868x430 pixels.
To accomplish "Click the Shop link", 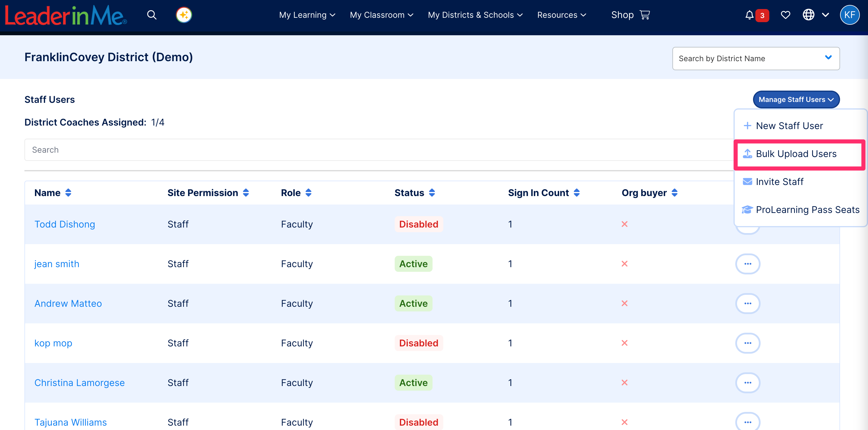I will pyautogui.click(x=622, y=15).
